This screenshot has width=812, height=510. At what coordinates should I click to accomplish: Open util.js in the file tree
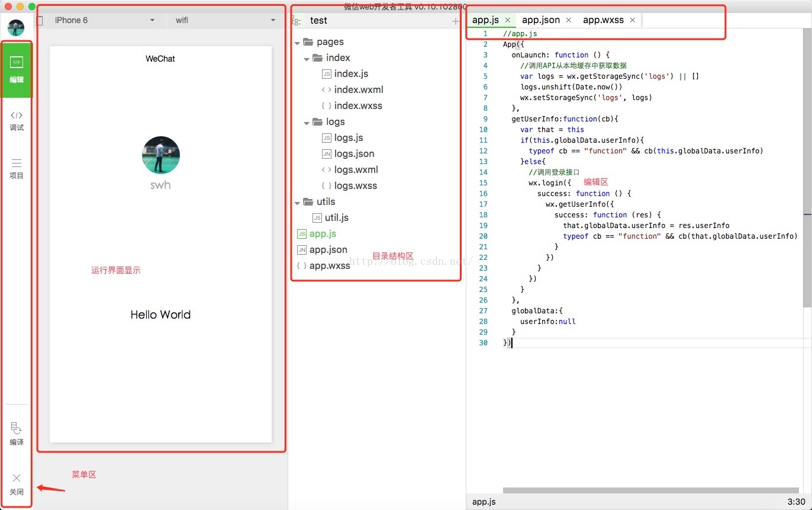point(331,218)
